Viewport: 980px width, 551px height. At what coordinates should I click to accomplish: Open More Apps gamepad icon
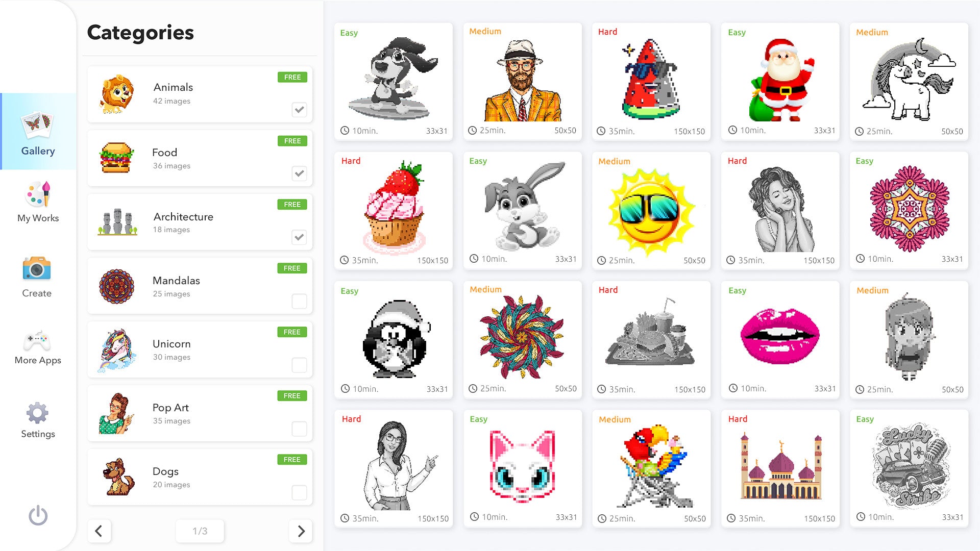[x=37, y=340]
